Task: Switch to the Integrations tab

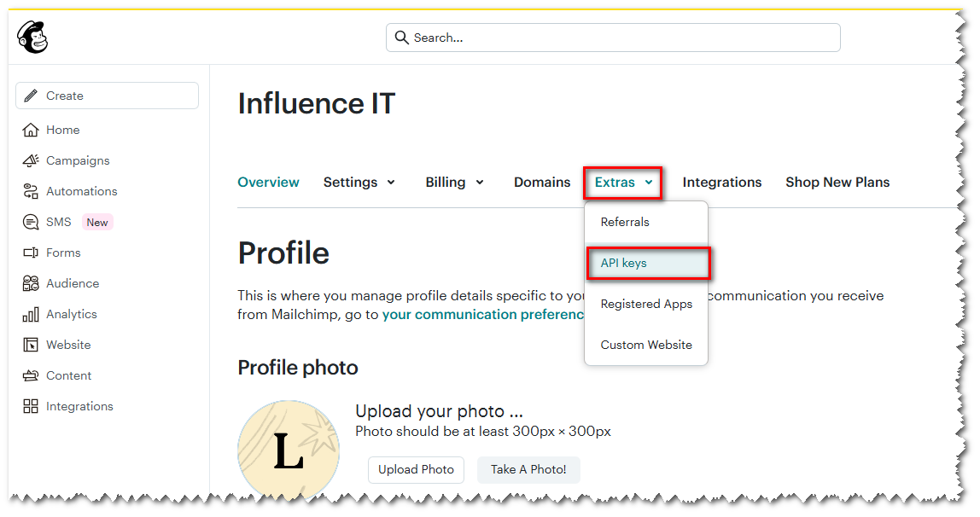Action: (722, 183)
